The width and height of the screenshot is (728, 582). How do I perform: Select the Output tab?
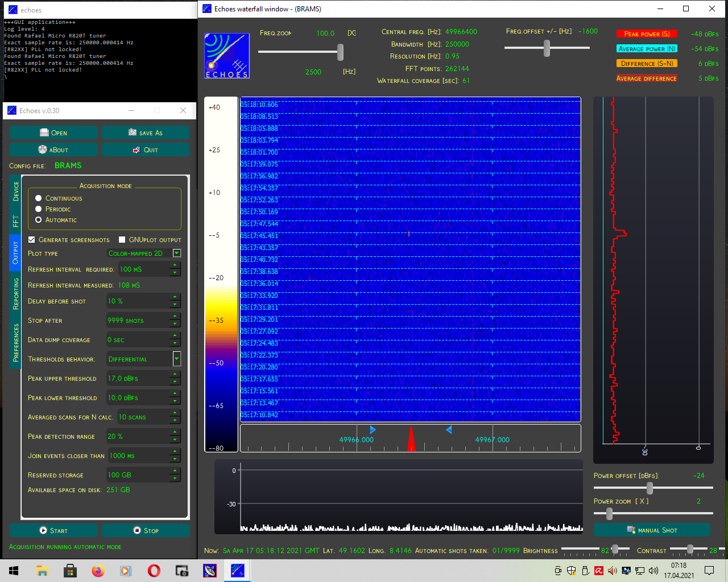(x=15, y=253)
